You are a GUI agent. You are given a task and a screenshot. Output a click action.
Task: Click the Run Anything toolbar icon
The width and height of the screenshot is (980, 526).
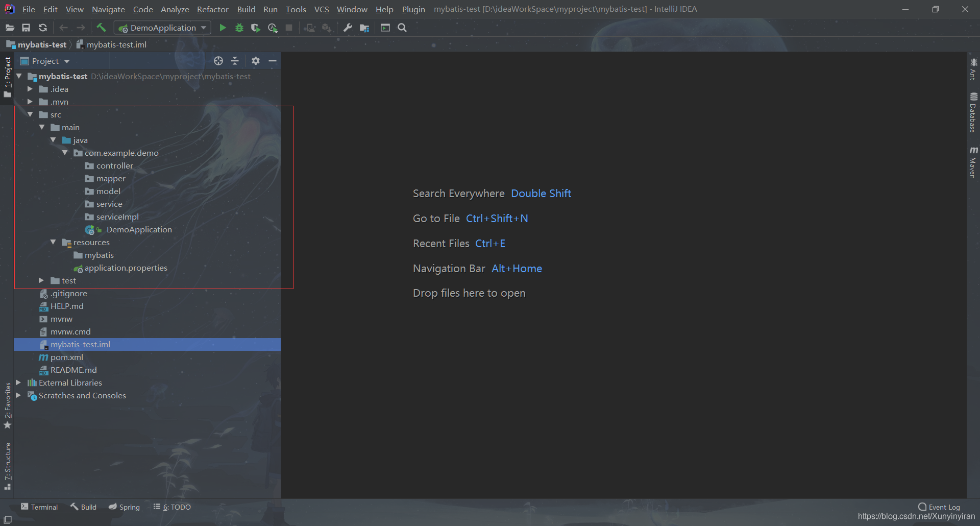pyautogui.click(x=385, y=28)
